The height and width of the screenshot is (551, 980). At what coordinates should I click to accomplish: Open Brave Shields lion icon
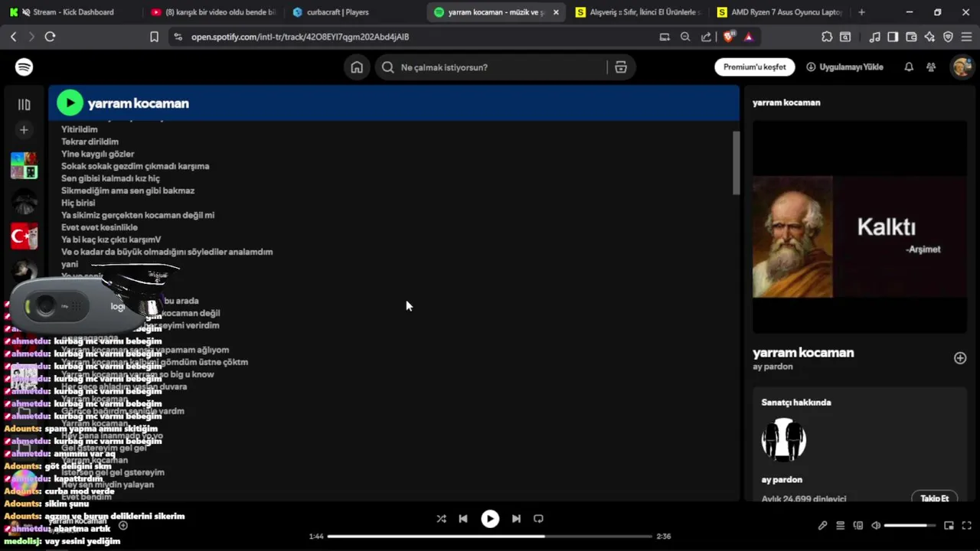[x=729, y=36]
